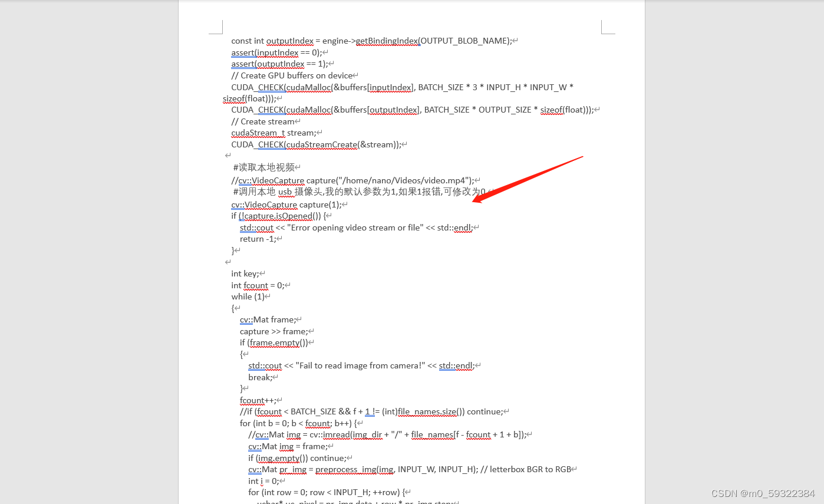824x504 pixels.
Task: Click the underlined word outputIndex
Action: tap(290, 41)
